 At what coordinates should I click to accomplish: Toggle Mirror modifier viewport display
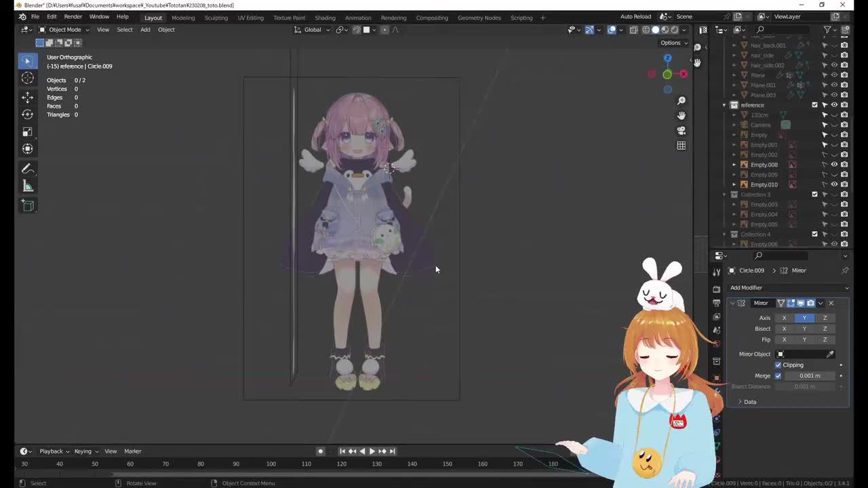coord(801,303)
